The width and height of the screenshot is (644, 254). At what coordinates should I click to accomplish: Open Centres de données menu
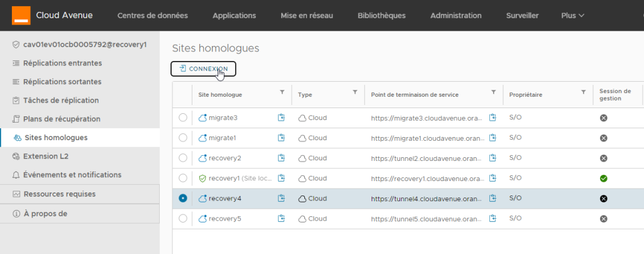(x=153, y=16)
